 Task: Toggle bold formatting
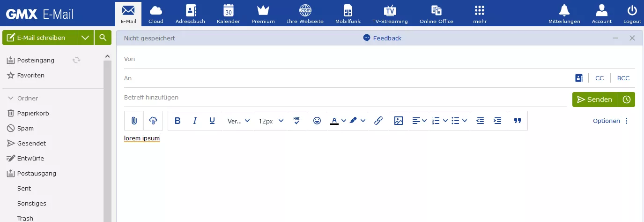[x=178, y=121]
